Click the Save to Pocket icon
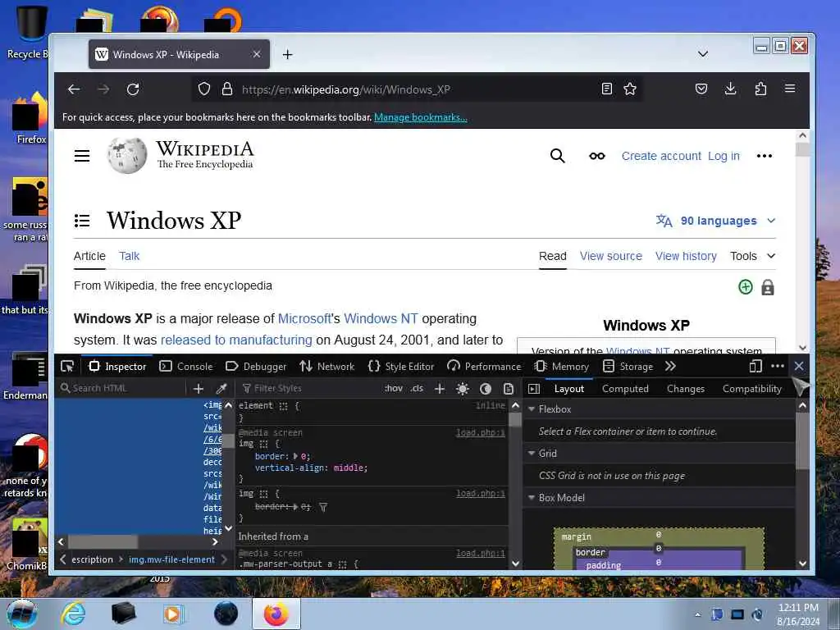This screenshot has height=630, width=840. coord(701,89)
